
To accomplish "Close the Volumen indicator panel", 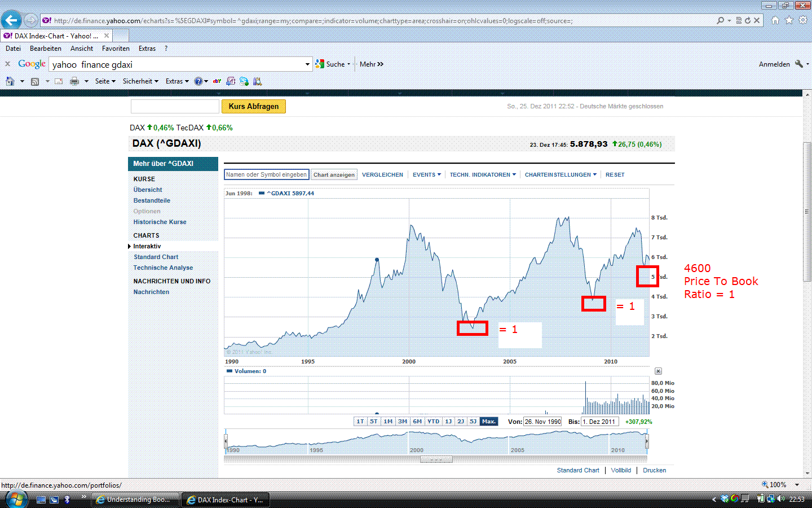I will click(658, 371).
